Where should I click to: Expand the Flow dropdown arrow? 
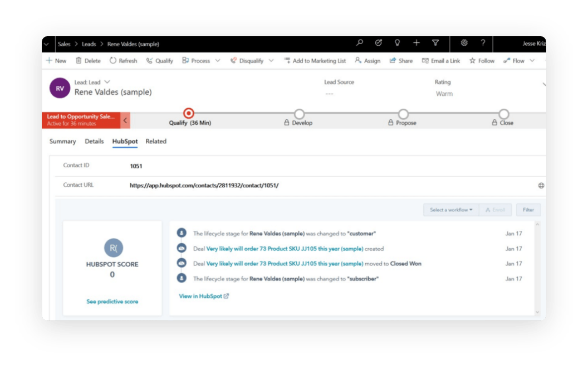[x=532, y=61]
